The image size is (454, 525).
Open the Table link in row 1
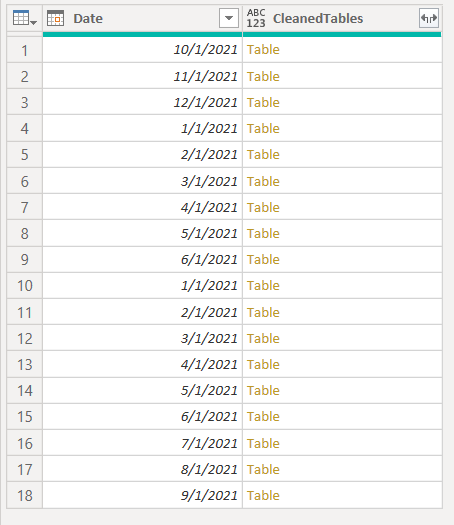(263, 50)
